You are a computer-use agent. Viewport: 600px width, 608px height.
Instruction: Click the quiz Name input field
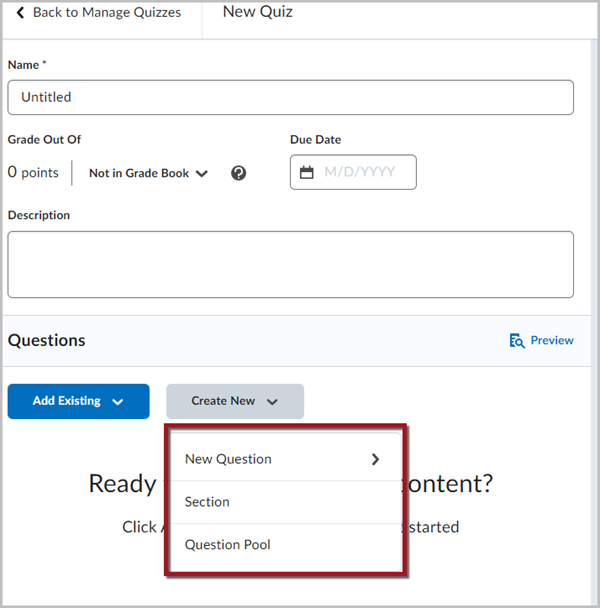pos(290,97)
